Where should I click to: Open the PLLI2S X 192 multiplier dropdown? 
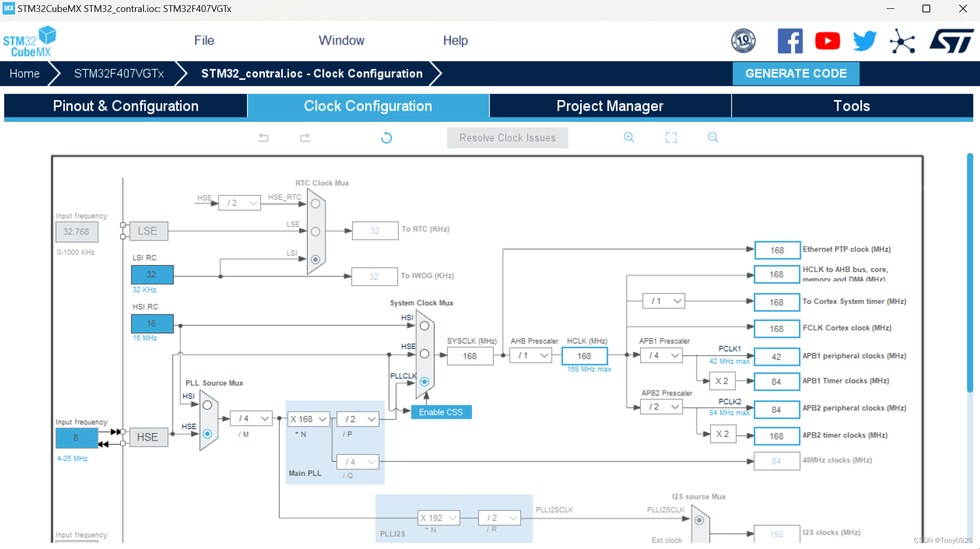pyautogui.click(x=439, y=518)
